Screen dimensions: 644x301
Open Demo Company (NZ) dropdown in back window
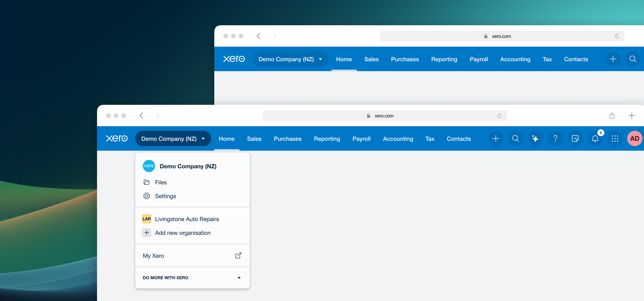290,59
